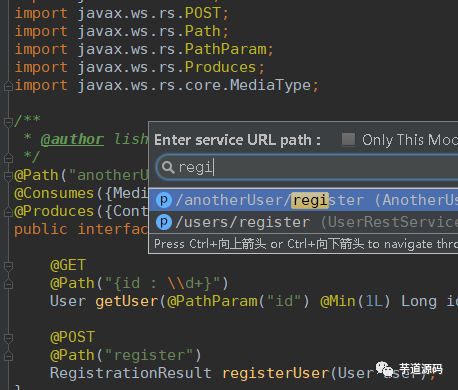Image resolution: width=458 pixels, height=390 pixels.
Task: Click the magnifier icon in search field
Action: tap(168, 167)
